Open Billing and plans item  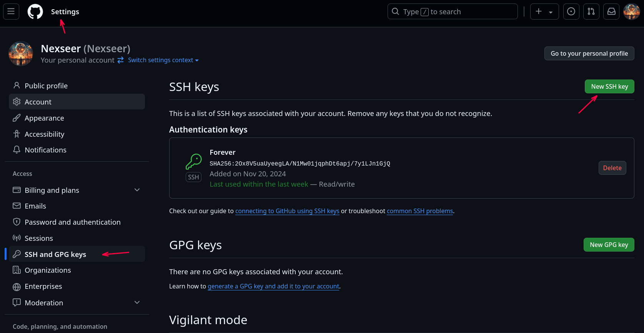(77, 190)
